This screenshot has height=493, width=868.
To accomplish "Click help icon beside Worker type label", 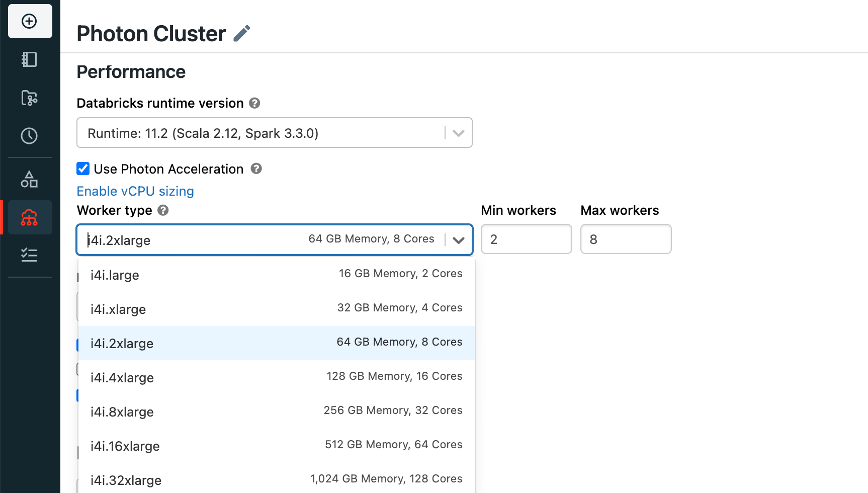I will pos(163,210).
